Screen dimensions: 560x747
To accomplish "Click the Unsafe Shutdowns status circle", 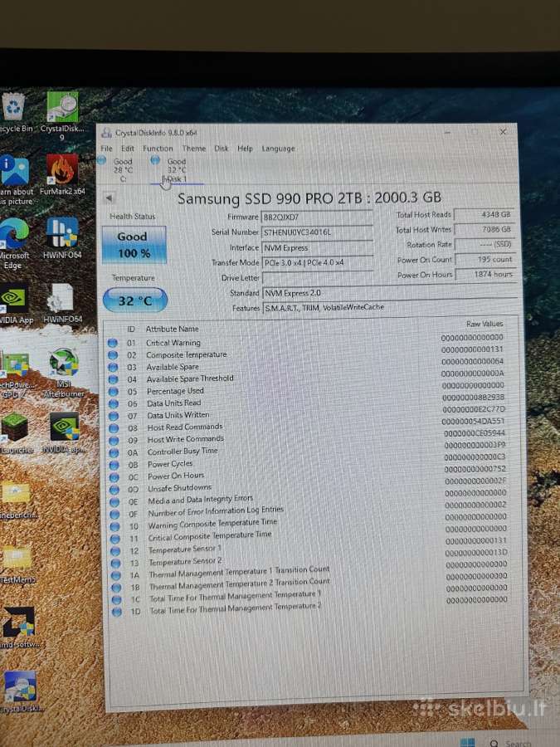I will tap(114, 489).
